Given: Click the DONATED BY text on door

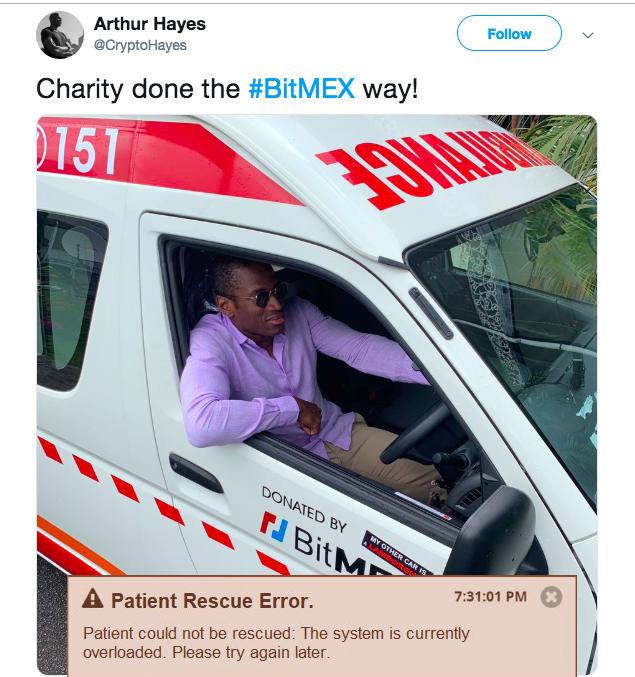Looking at the screenshot, I should (x=304, y=509).
